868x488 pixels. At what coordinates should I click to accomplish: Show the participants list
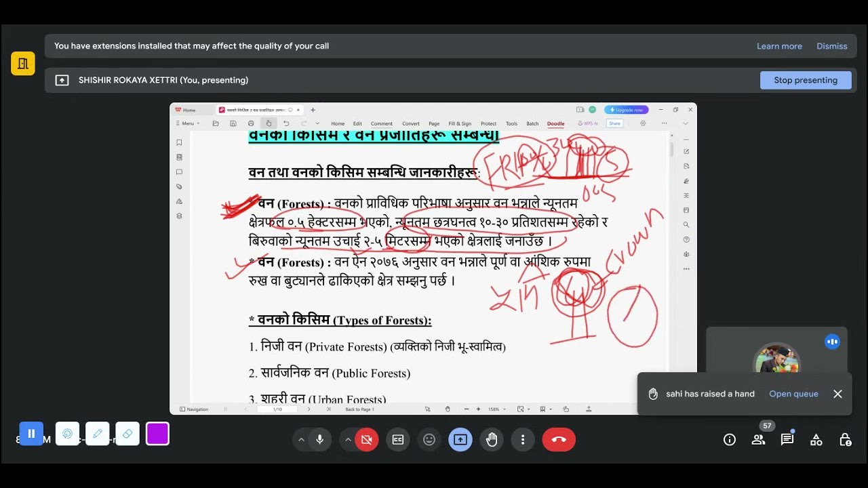tap(758, 440)
